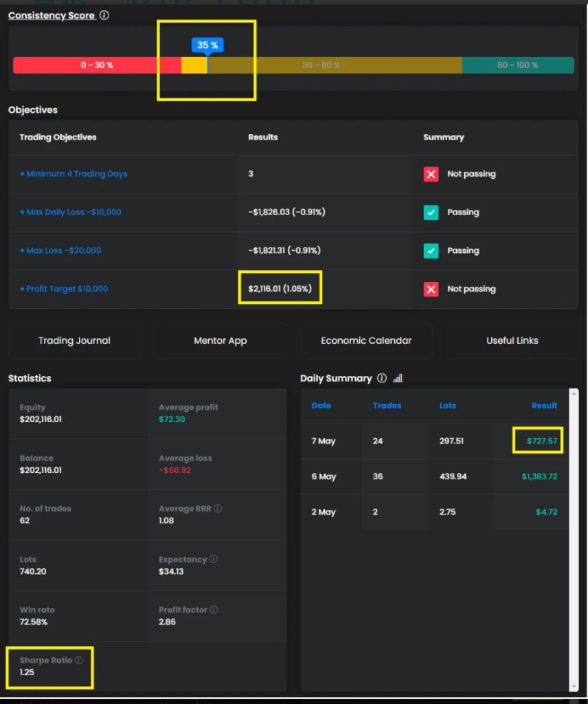Click info icon beside Daily Summary
The width and height of the screenshot is (588, 704).
click(x=382, y=378)
